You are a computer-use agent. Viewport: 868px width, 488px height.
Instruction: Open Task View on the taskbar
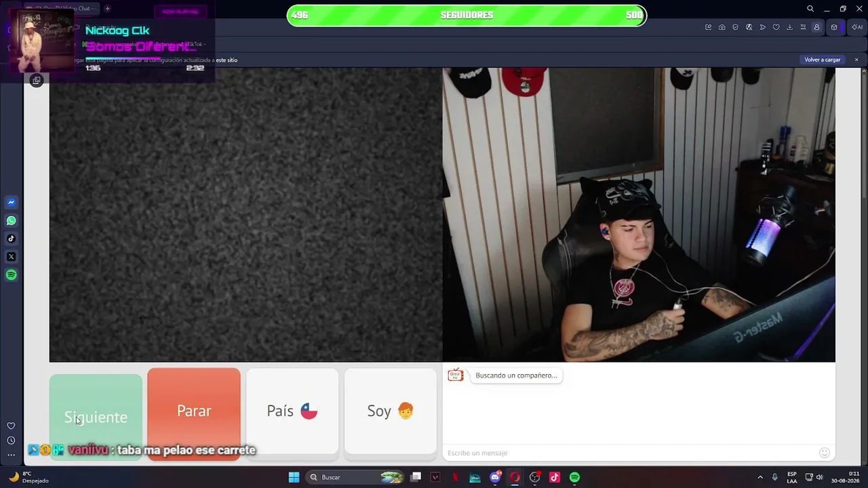416,477
